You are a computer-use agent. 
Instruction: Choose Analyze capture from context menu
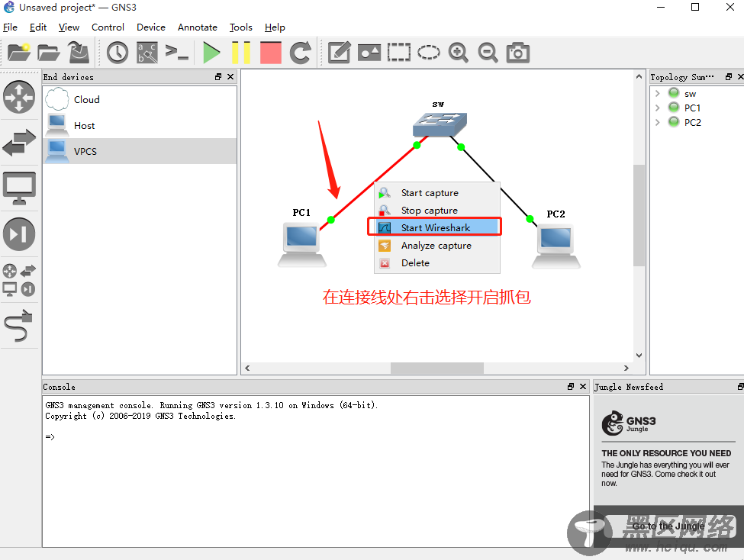[437, 246]
